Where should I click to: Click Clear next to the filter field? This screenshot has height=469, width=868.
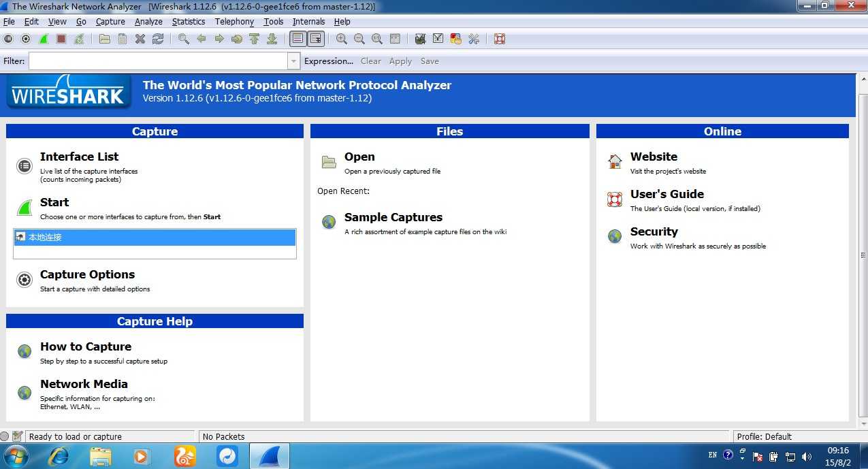click(x=371, y=61)
